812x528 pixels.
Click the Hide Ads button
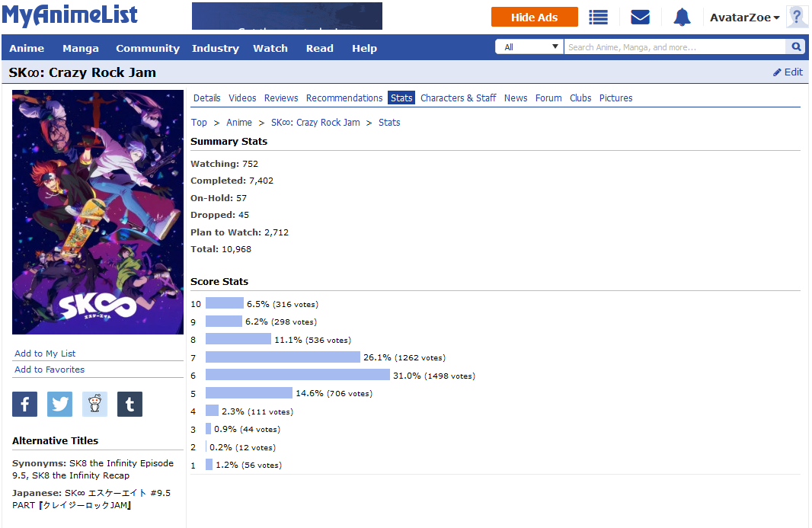535,17
